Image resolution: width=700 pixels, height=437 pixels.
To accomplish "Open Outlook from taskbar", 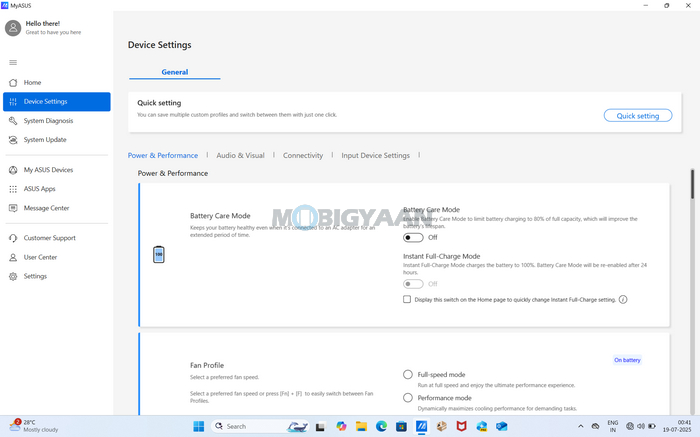I will (501, 426).
